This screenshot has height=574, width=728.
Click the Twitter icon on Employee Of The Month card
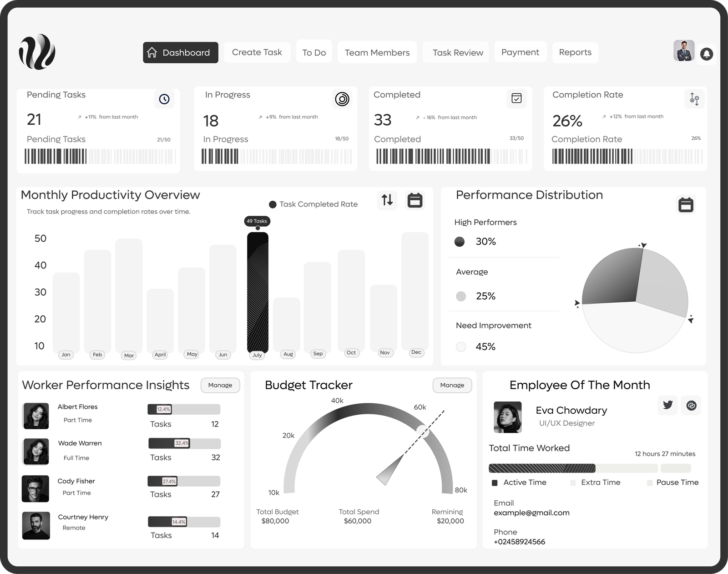pyautogui.click(x=667, y=405)
